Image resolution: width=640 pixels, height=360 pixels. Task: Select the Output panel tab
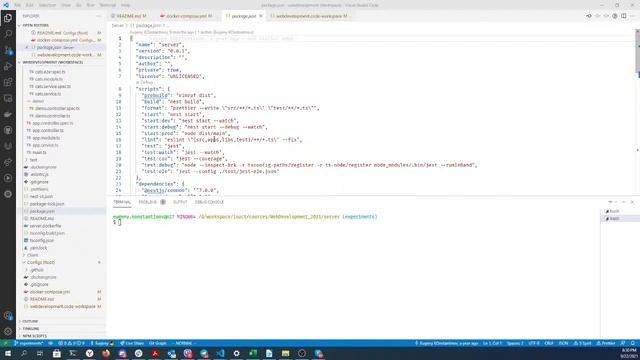coord(180,202)
